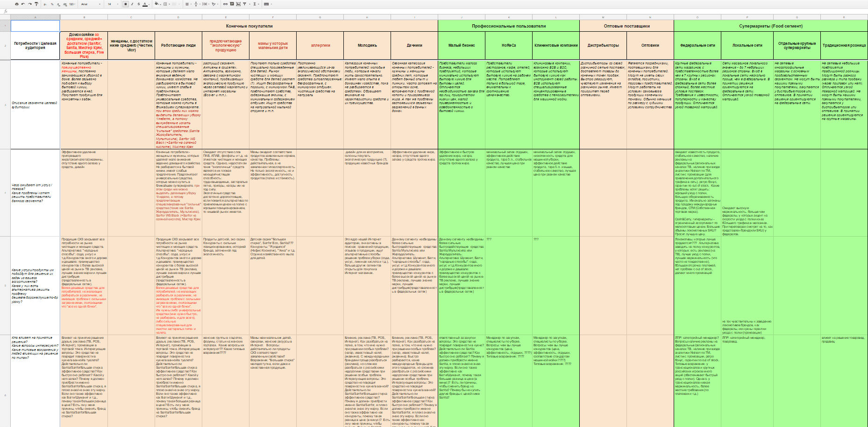Select the 'Оптовики' column heading
The height and width of the screenshot is (427, 868).
[x=650, y=45]
